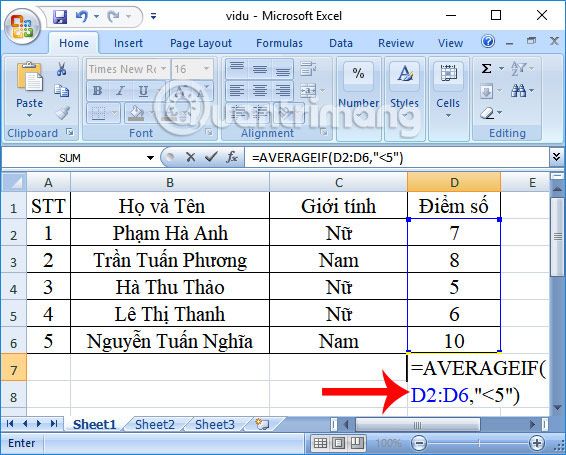Screen dimensions: 566x455
Task: Align text right
Action: pos(283,91)
